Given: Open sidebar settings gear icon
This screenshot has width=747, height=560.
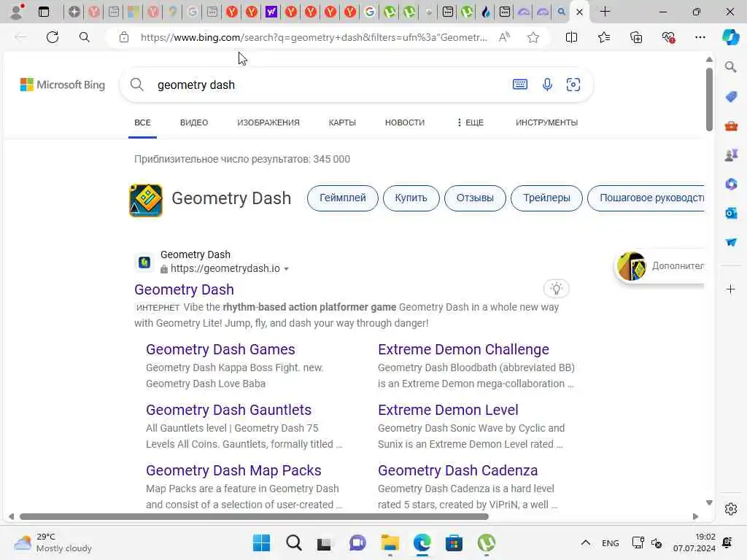Looking at the screenshot, I should click(x=730, y=509).
